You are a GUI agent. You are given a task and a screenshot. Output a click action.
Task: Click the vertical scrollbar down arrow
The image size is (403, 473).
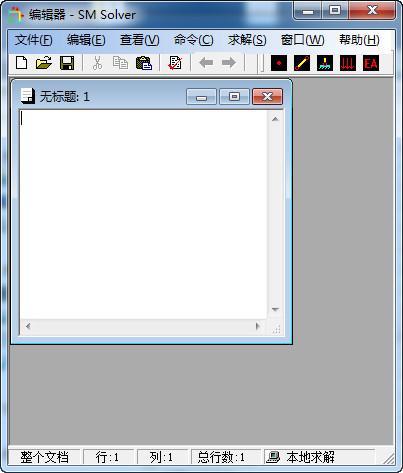[x=275, y=310]
